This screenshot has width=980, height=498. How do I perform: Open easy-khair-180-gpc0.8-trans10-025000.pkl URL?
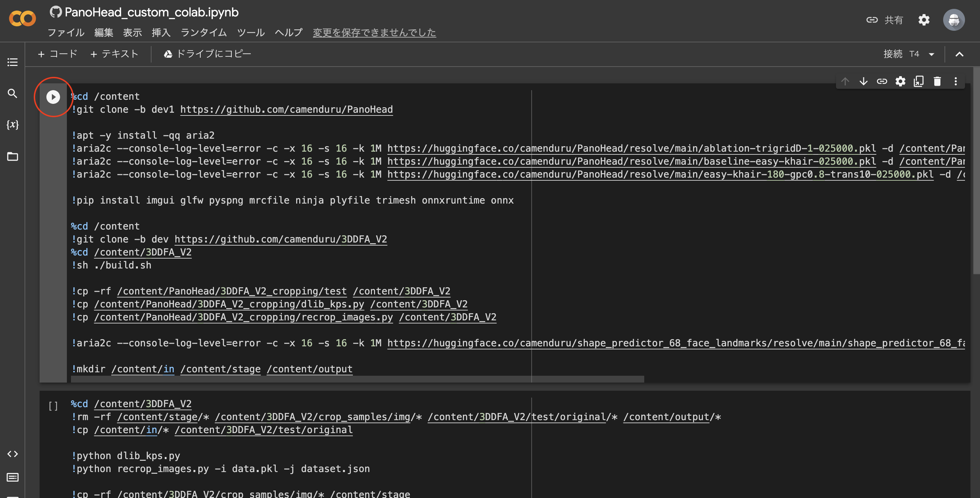[660, 175]
